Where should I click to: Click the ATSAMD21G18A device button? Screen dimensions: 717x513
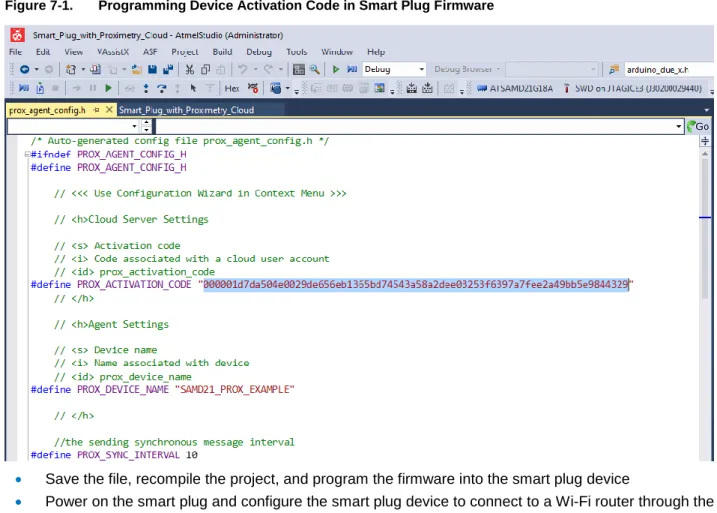tap(515, 88)
